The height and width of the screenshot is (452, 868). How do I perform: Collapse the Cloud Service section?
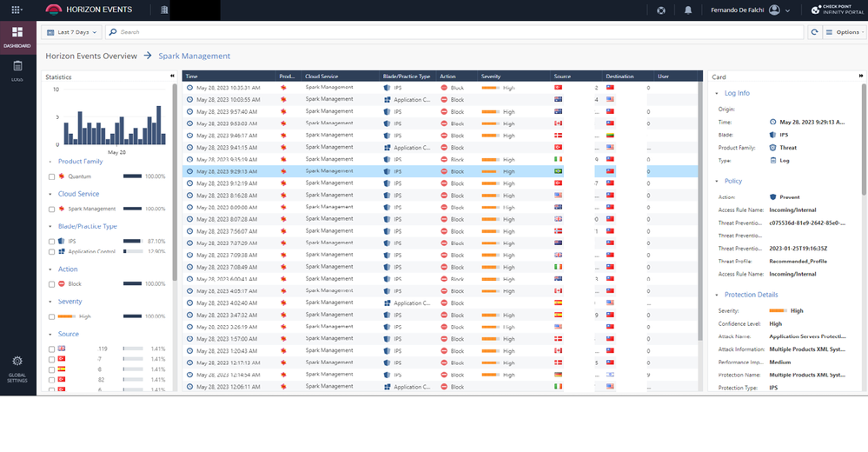click(x=50, y=195)
